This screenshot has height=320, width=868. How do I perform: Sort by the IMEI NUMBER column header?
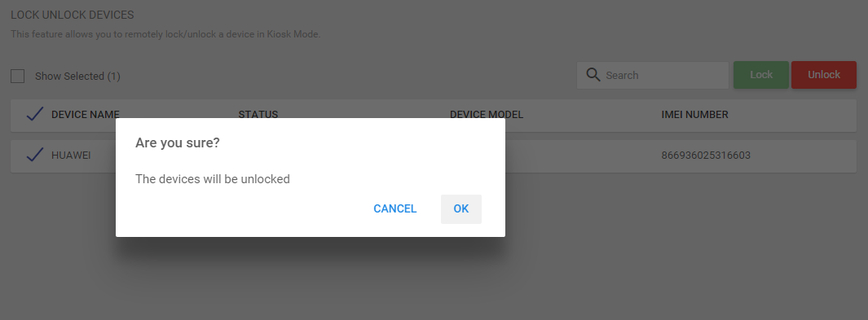coord(694,115)
